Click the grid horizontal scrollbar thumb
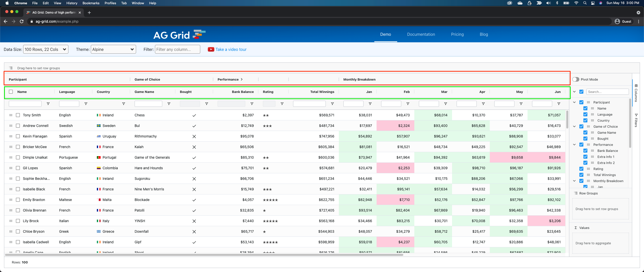Image resolution: width=644 pixels, height=272 pixels. click(204, 255)
